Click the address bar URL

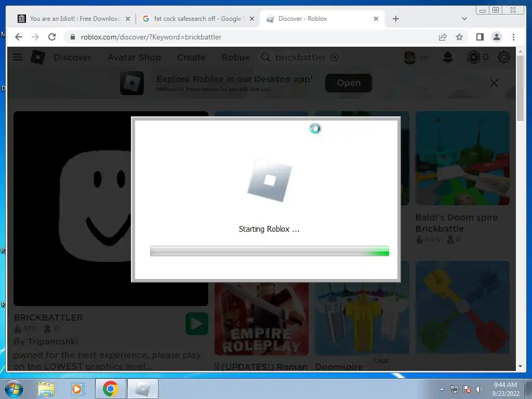[x=151, y=37]
